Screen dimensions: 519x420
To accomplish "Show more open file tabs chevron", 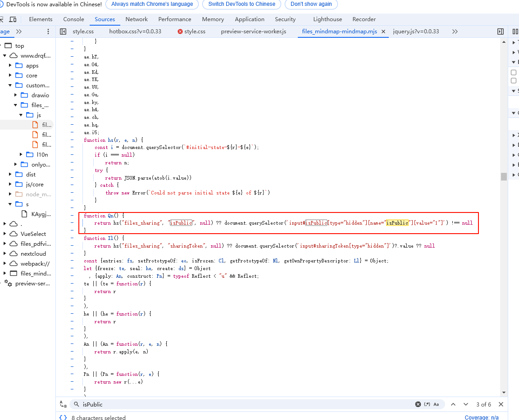I will tap(455, 32).
